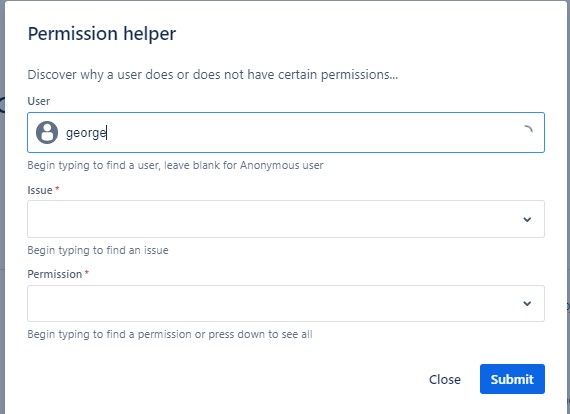Viewport: 570px width, 414px height.
Task: Click the 'Discover why a user' description
Action: (x=213, y=75)
